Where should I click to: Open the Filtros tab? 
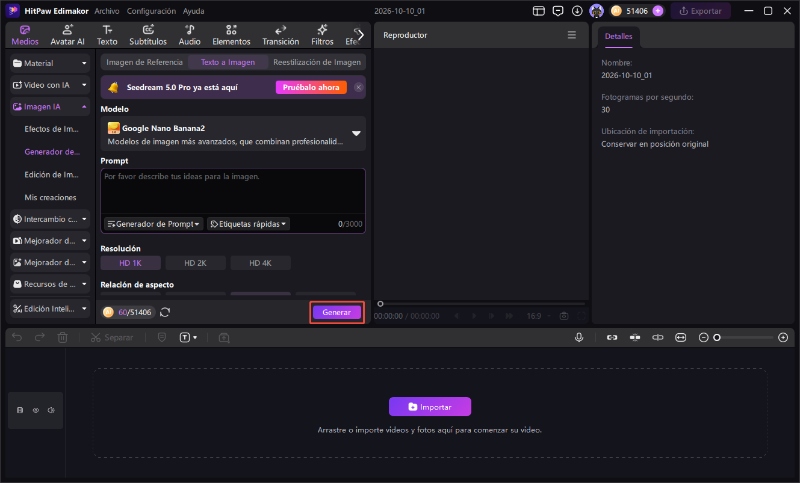[x=322, y=35]
